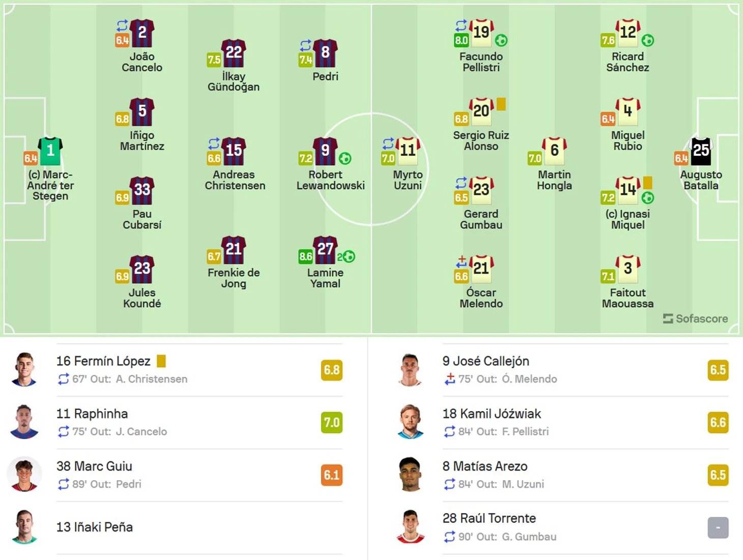Click José Callejón's 6.5 rating badge

point(718,370)
